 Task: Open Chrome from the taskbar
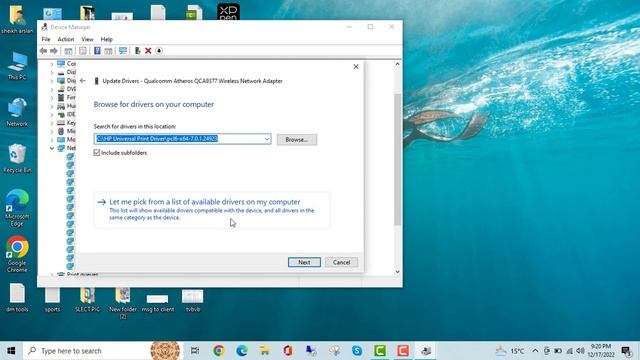coord(219,351)
